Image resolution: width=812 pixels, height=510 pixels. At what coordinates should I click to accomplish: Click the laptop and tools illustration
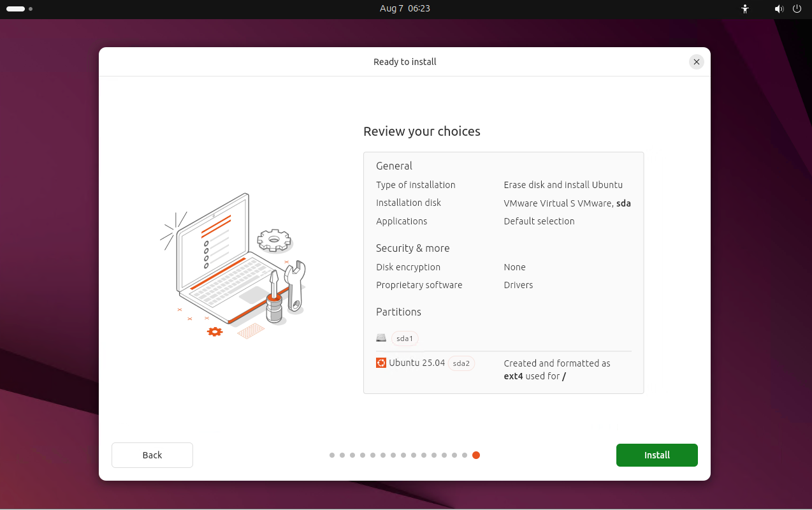coord(233,266)
